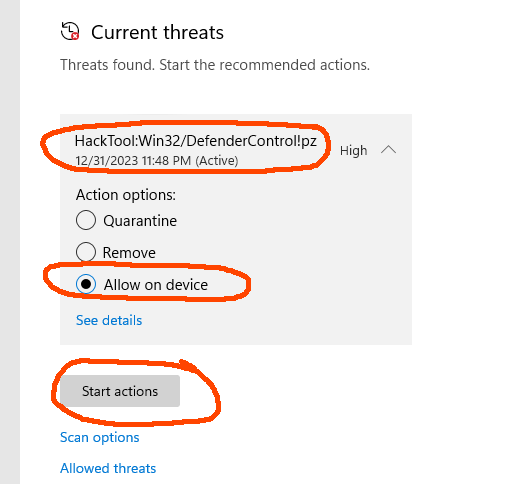
Task: Click the 12/31/2023 11:48 PM threat timestamp
Action: 133,161
